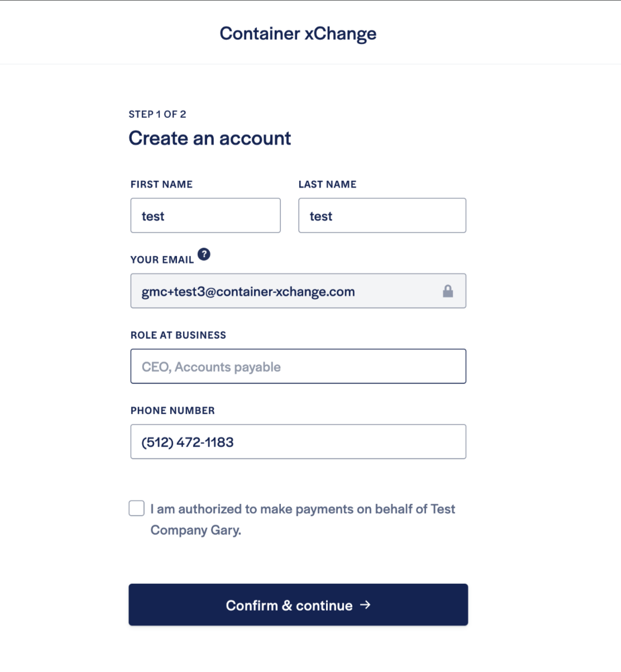
Task: Click the Step 1 of 2 indicator
Action: click(x=157, y=114)
